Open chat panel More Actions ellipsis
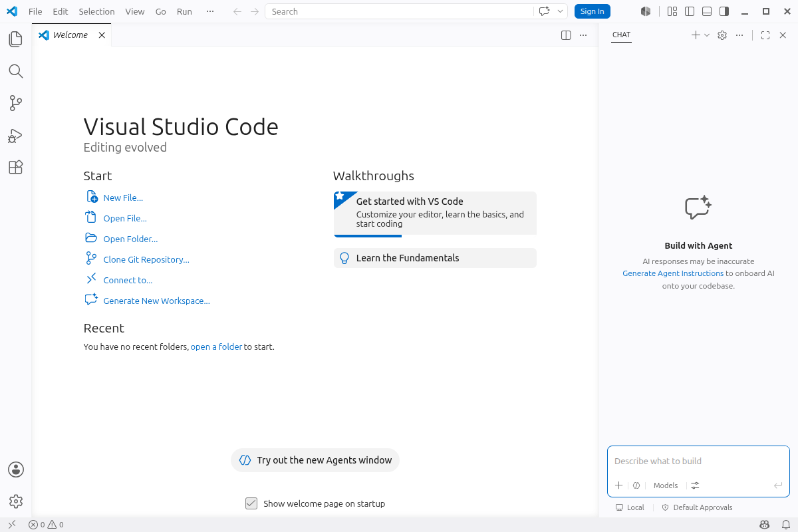The image size is (798, 532). [x=739, y=35]
